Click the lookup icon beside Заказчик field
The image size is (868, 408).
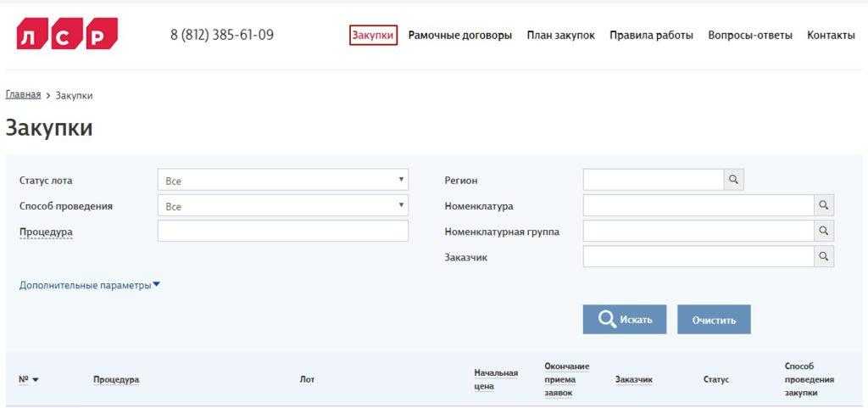(823, 256)
